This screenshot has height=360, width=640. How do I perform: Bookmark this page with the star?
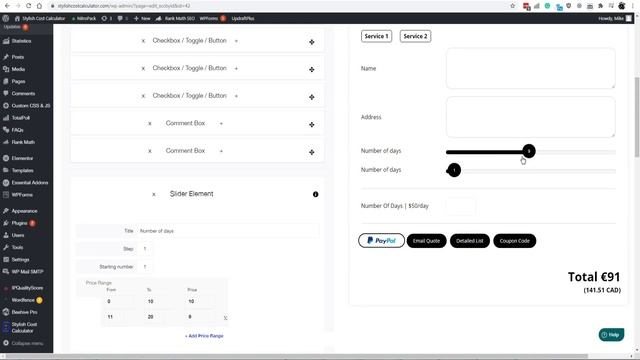513,6
